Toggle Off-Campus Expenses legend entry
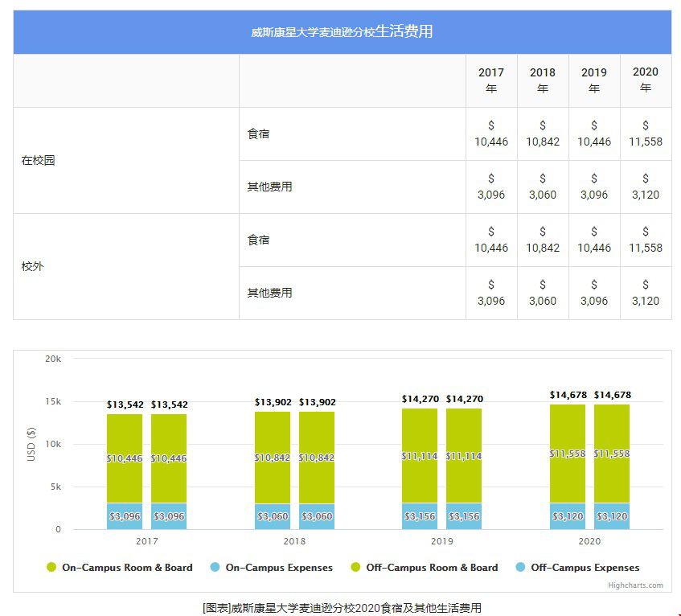 click(x=585, y=568)
